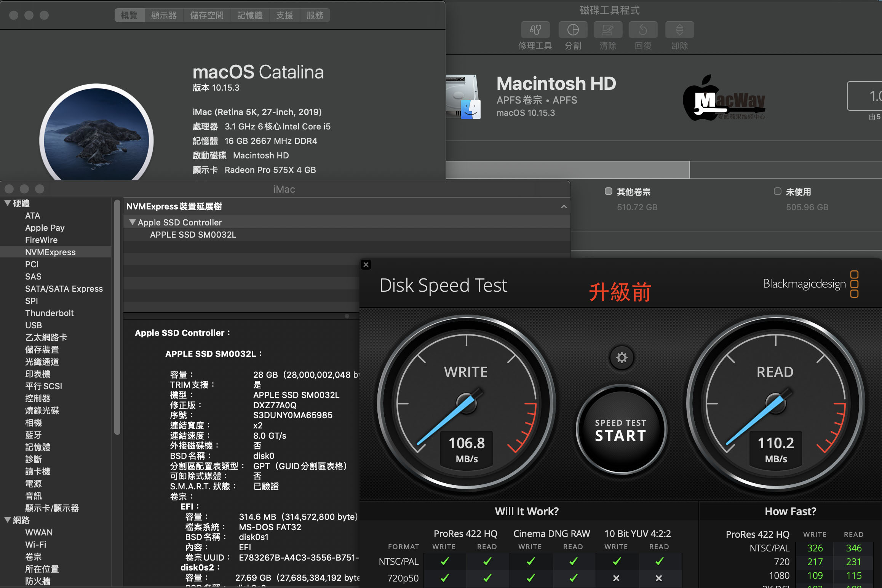
Task: Click the 未使用 legend swatch
Action: tap(777, 191)
